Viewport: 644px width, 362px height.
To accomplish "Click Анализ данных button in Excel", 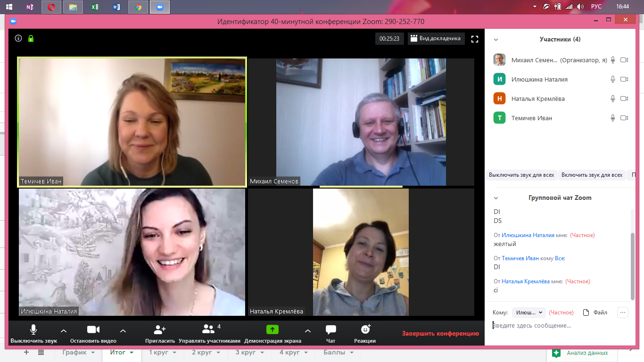I will (581, 353).
